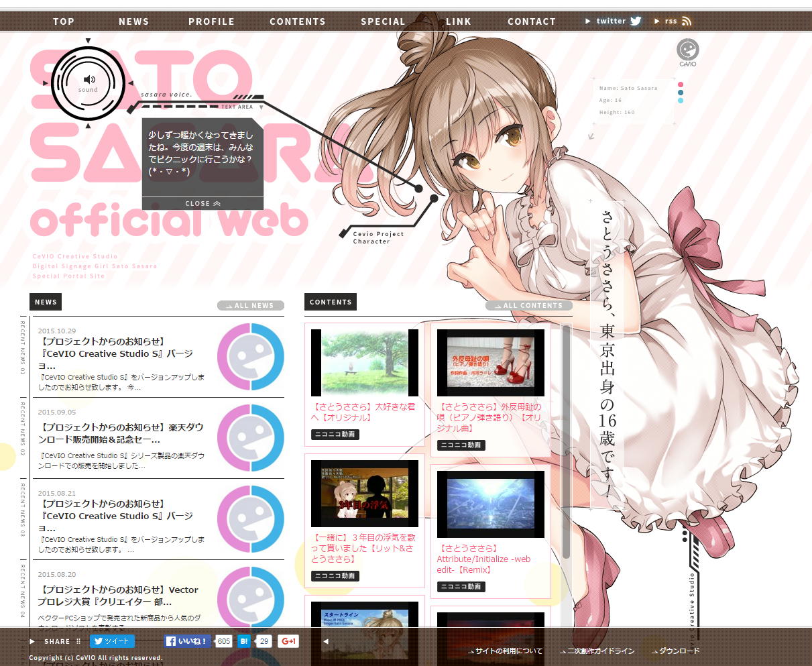The width and height of the screenshot is (812, 666).
Task: Expand the SHARE arrow in footer
Action: 32,641
